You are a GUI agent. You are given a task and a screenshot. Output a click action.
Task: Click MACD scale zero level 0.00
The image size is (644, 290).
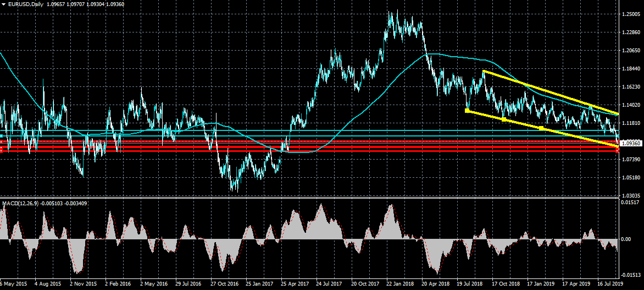[x=626, y=239]
